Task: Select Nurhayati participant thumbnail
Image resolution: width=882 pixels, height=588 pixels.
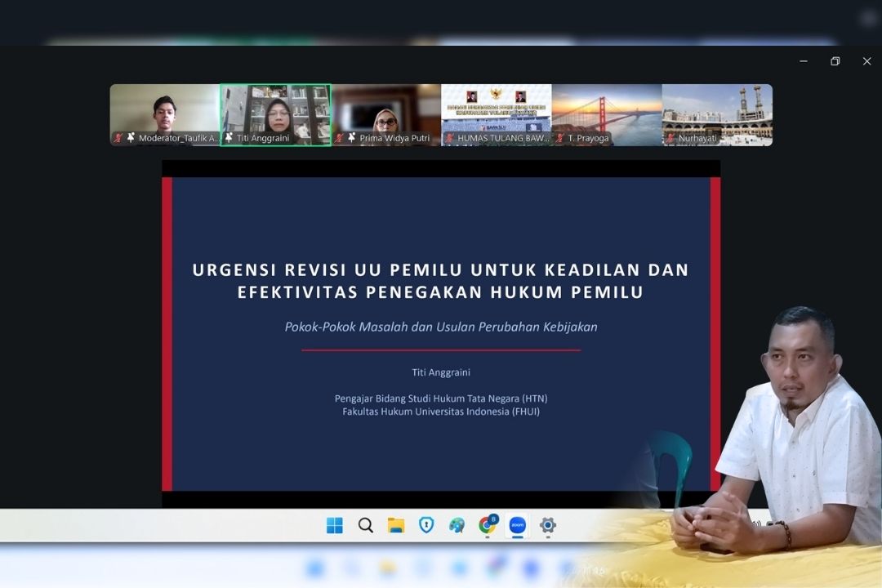Action: [x=717, y=115]
